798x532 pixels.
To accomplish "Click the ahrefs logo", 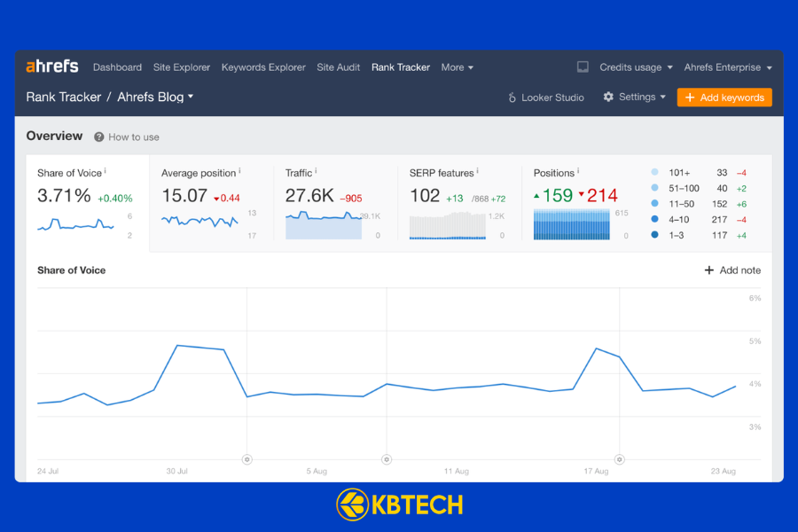I will pyautogui.click(x=52, y=66).
